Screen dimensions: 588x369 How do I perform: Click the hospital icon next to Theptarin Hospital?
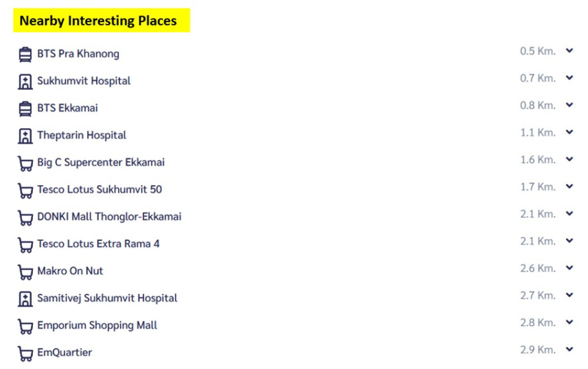point(25,136)
